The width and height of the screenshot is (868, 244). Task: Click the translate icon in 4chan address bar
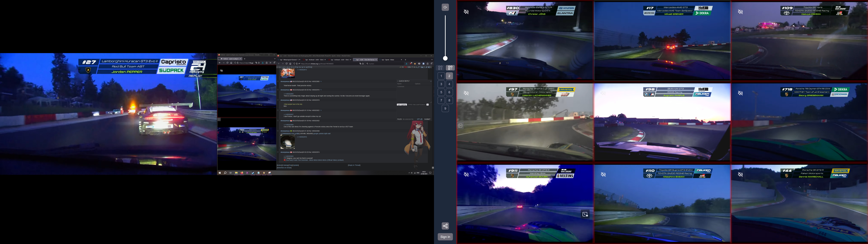tap(361, 64)
